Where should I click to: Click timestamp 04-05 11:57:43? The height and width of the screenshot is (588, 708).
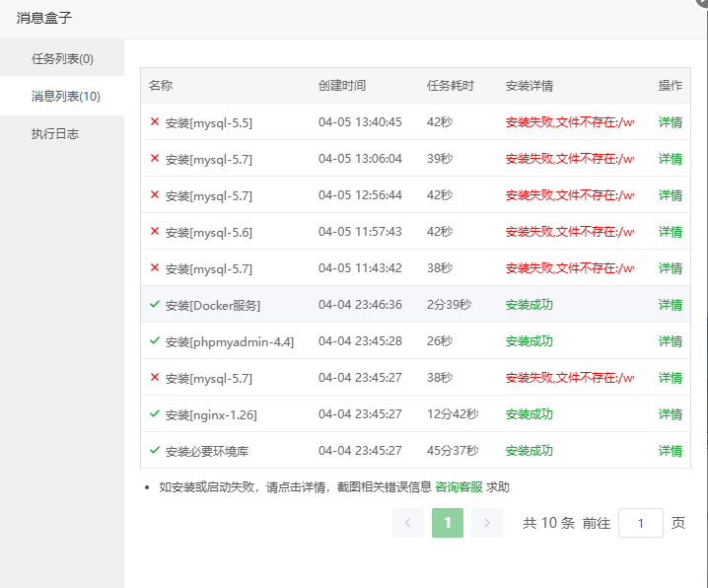[x=360, y=232]
